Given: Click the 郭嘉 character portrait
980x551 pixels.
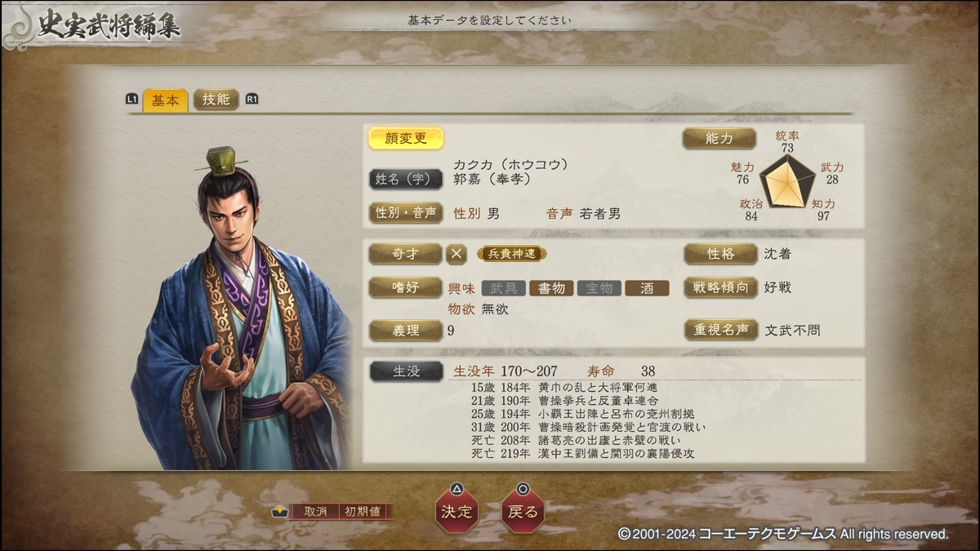Looking at the screenshot, I should [241, 309].
